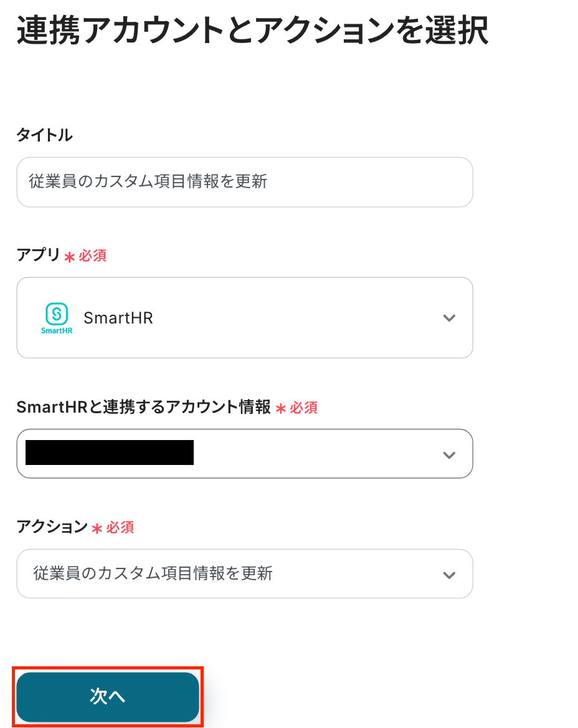Click the タイトル field label

[x=44, y=135]
